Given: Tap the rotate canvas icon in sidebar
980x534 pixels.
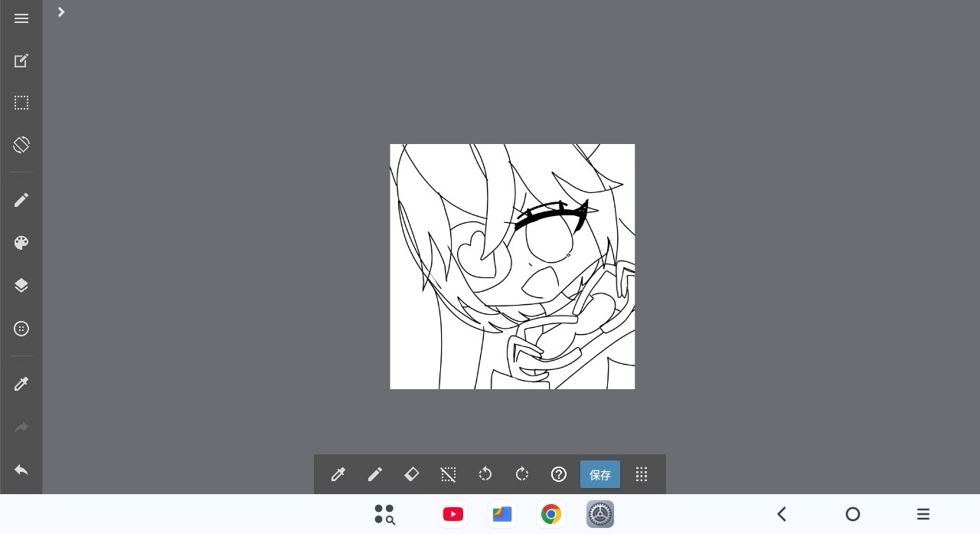Looking at the screenshot, I should [21, 145].
